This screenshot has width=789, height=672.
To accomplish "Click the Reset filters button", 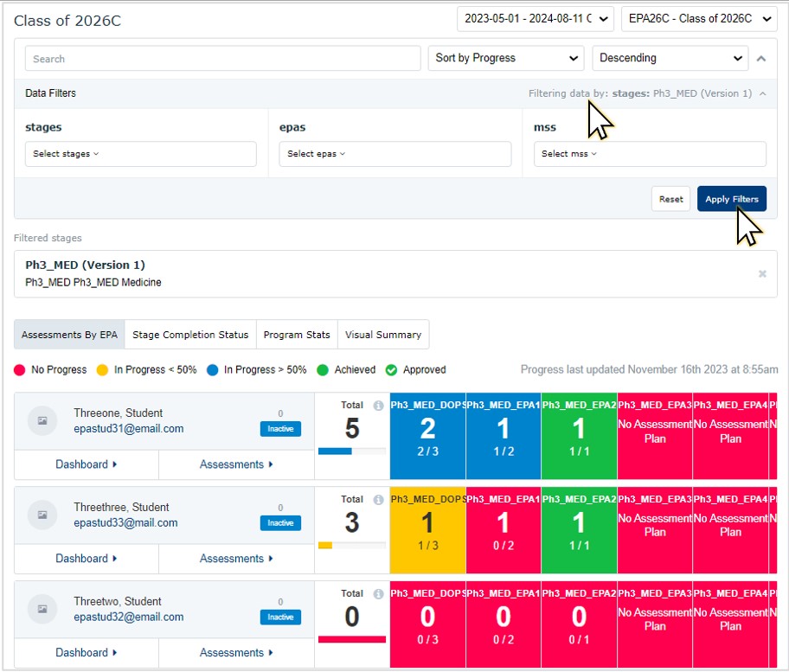I will coord(670,199).
